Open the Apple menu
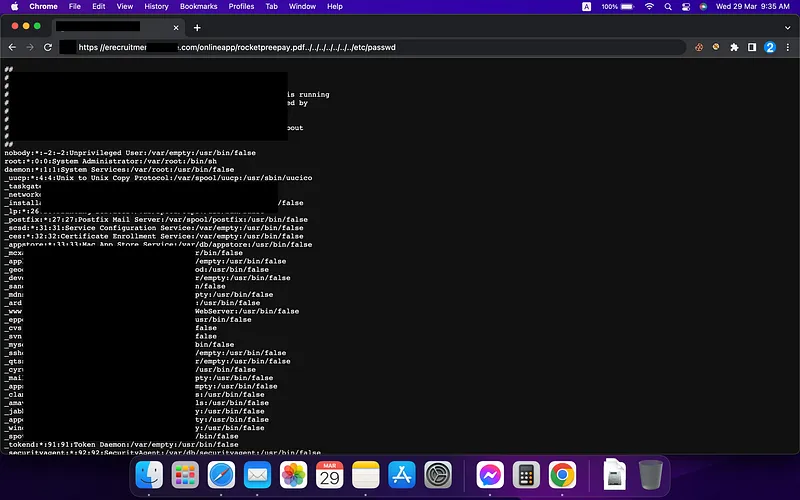This screenshot has height=500, width=800. [x=14, y=7]
